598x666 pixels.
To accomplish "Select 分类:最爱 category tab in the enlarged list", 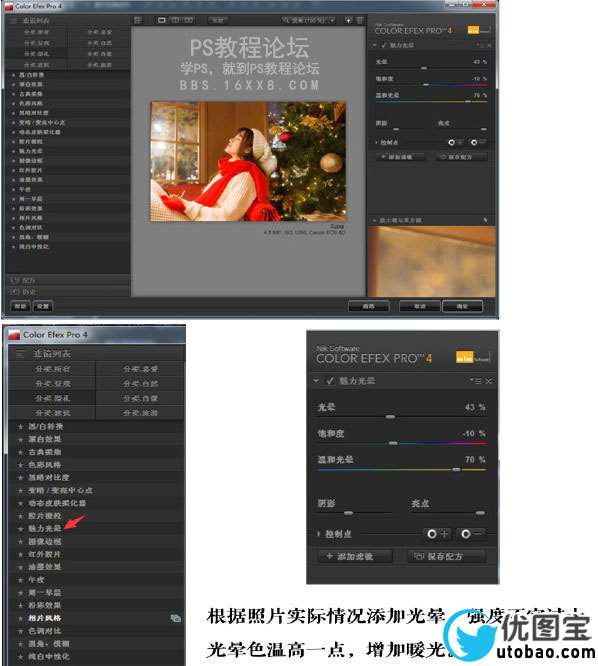I will 141,369.
